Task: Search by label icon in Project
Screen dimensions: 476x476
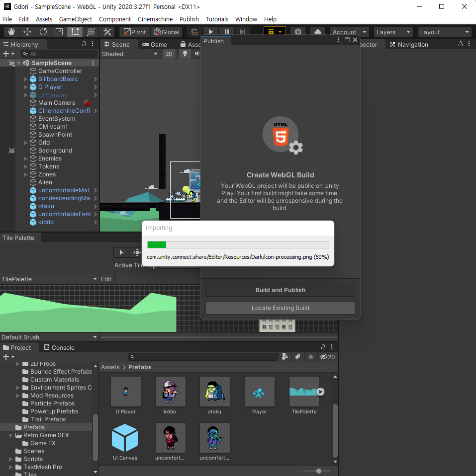Action: (x=297, y=357)
